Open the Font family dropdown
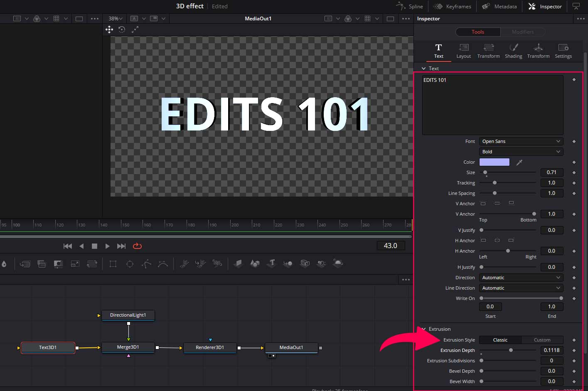Viewport: 588px width, 391px height. [521, 141]
